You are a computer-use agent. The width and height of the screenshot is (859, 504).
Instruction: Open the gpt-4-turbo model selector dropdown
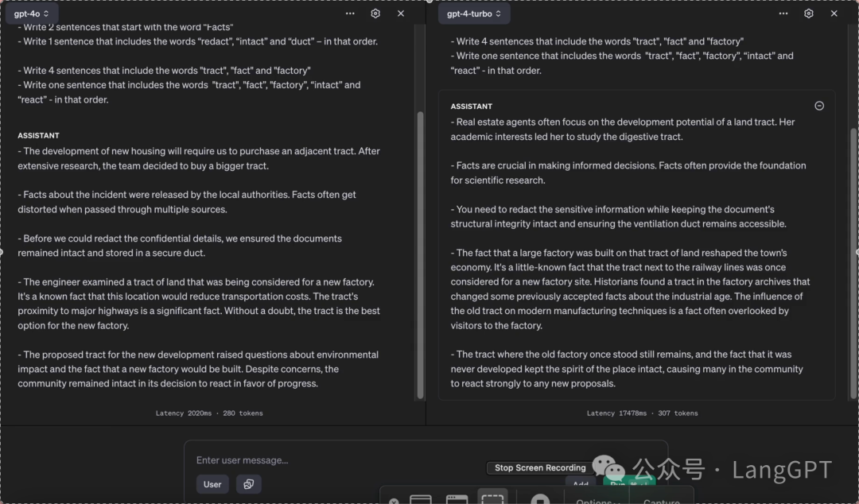[x=474, y=14]
